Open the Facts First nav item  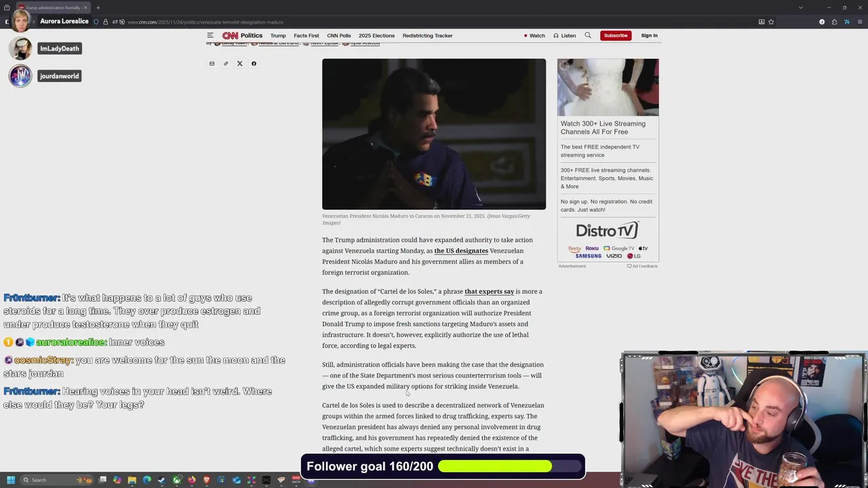point(307,35)
